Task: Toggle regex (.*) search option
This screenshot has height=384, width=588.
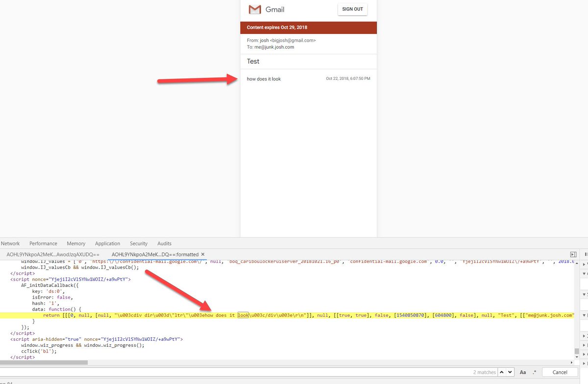Action: click(x=534, y=372)
